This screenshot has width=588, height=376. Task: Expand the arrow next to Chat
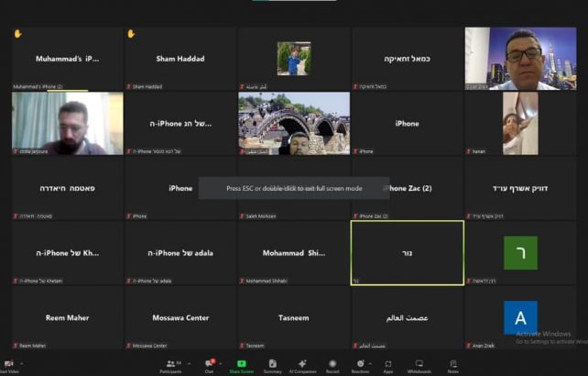click(x=223, y=362)
